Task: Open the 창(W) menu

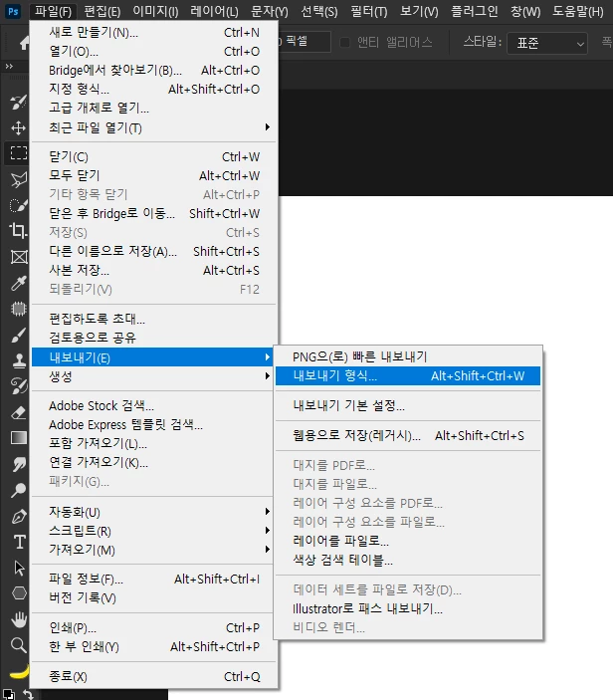Action: [x=525, y=11]
